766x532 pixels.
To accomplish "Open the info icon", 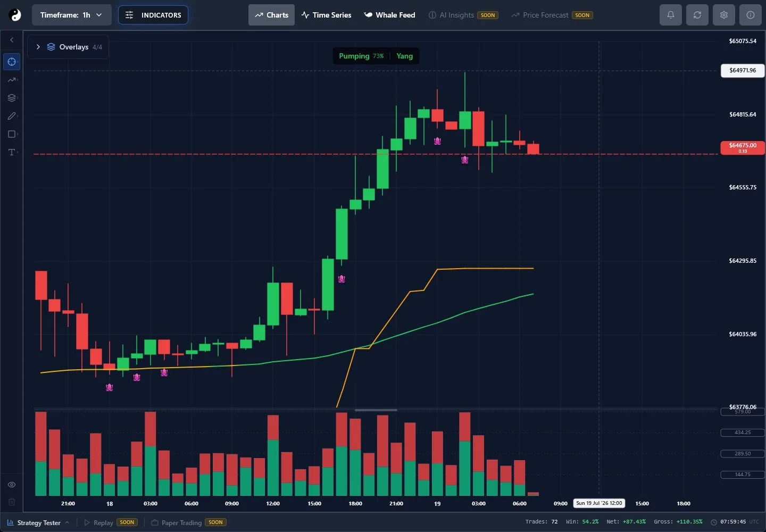I will (x=751, y=15).
